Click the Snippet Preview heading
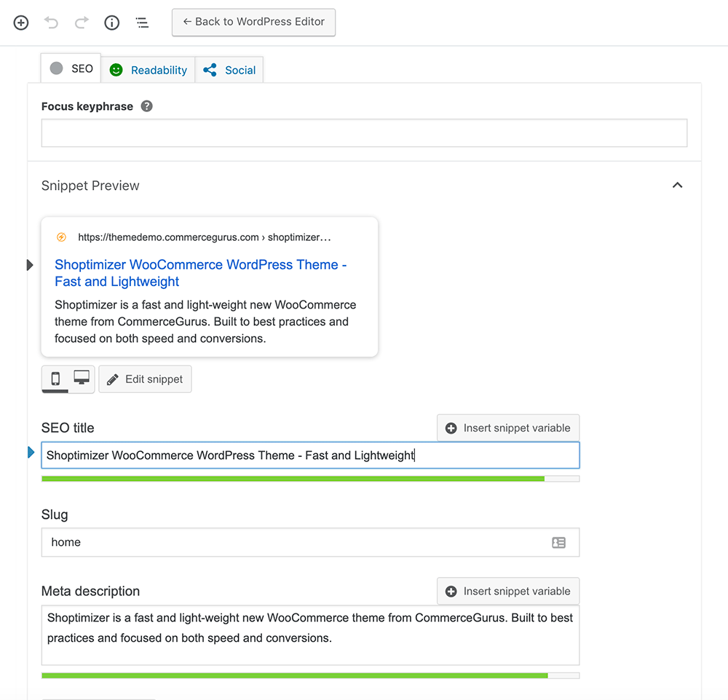 [90, 186]
